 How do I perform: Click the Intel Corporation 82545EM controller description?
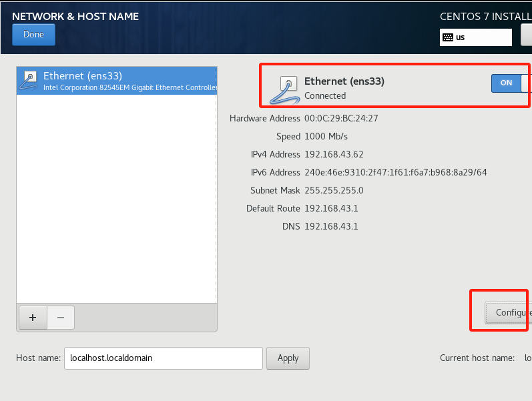coord(129,87)
